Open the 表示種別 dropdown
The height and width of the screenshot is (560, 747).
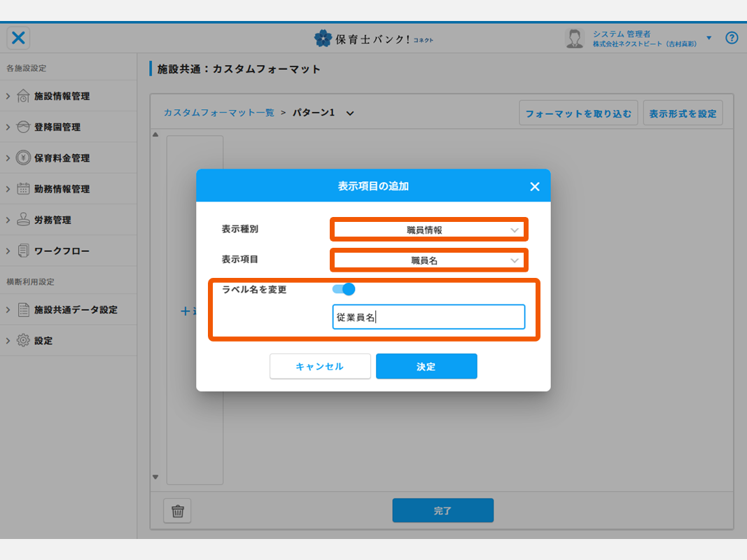[428, 230]
